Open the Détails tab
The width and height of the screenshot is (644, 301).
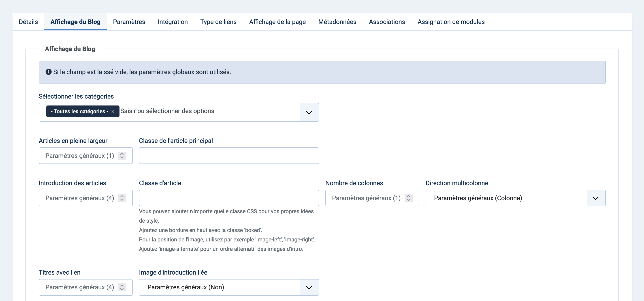tap(28, 22)
